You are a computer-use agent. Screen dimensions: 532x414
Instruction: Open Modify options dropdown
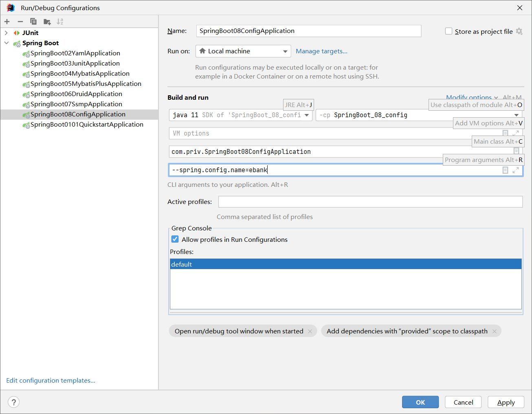click(472, 97)
